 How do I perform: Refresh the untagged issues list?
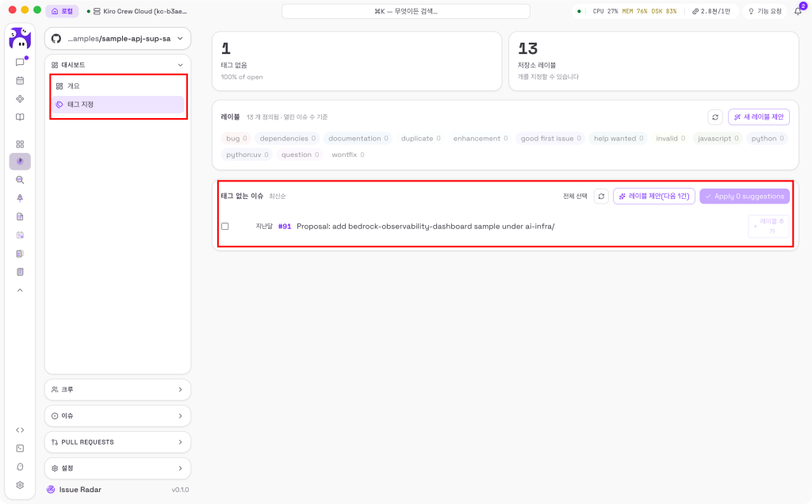coord(601,196)
